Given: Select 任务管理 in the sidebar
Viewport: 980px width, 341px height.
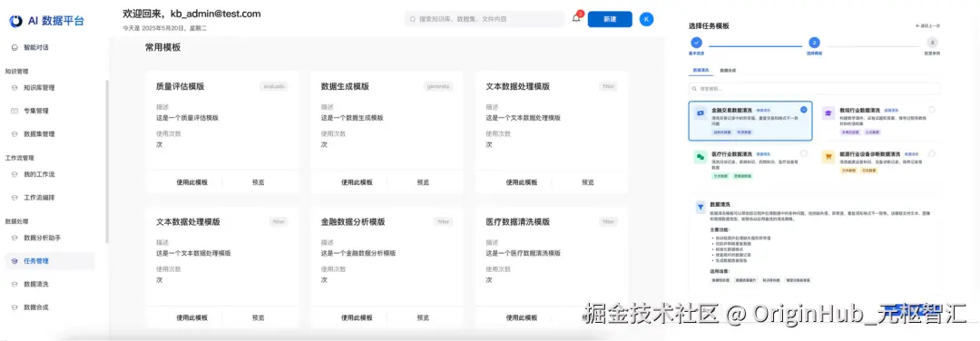Looking at the screenshot, I should (50, 261).
